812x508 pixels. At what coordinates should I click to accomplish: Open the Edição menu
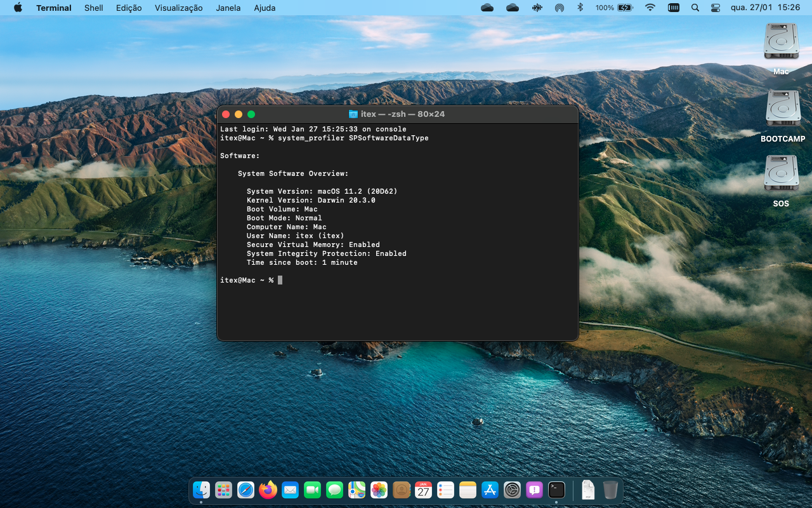coord(129,8)
